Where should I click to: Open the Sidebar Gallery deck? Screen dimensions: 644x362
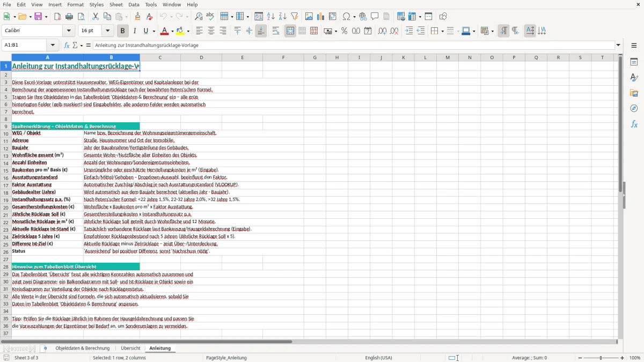634,93
